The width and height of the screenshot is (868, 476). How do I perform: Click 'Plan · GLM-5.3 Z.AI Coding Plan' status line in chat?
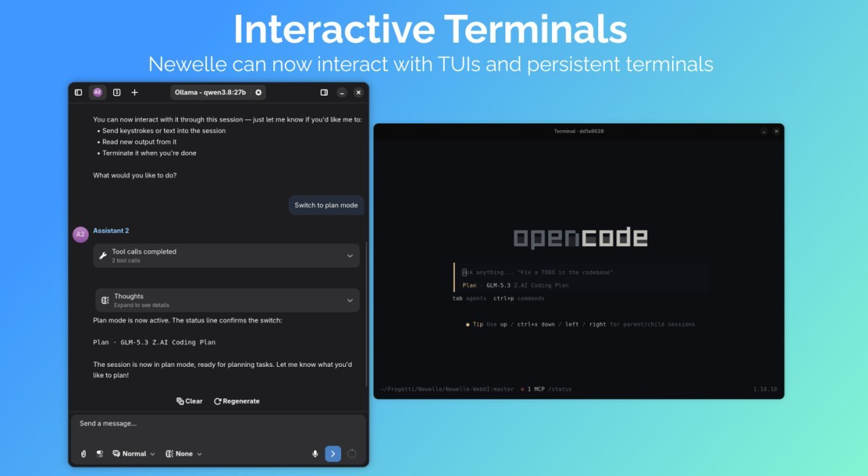[x=154, y=342]
